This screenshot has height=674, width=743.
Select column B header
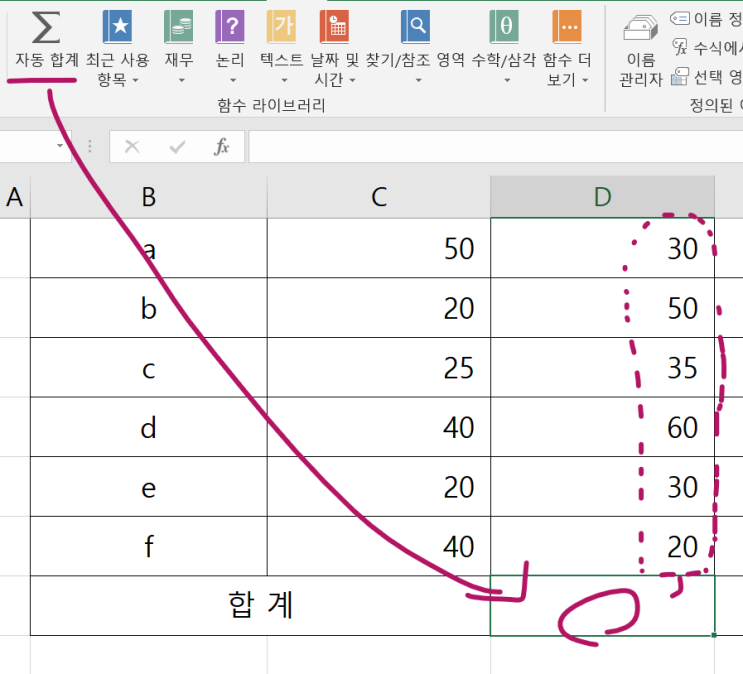tap(149, 197)
